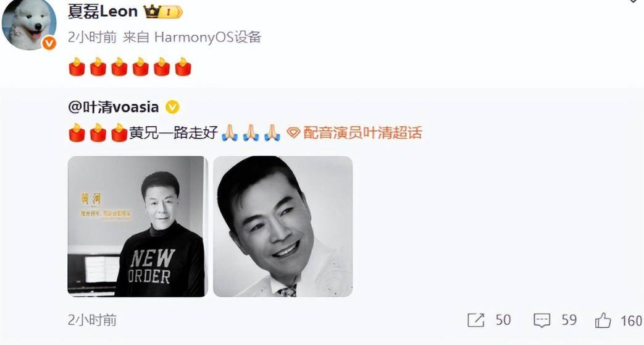The width and height of the screenshot is (644, 345).
Task: Open 夏磊Leon username profile
Action: coord(102,12)
